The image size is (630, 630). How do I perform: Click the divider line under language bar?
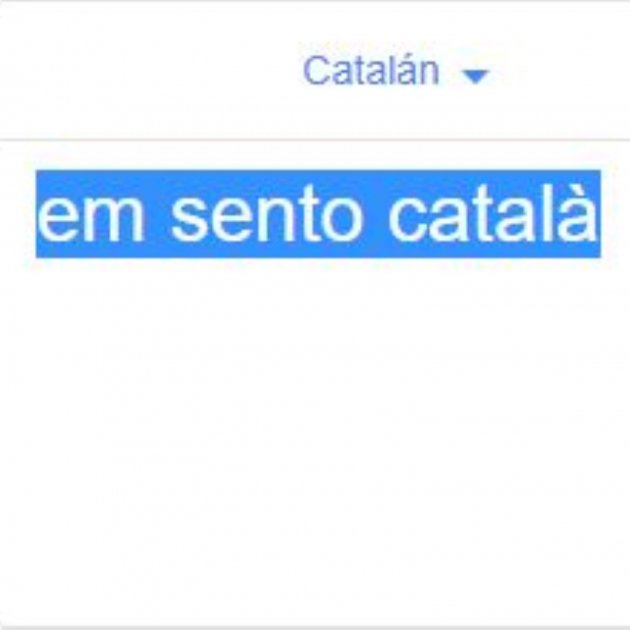[x=315, y=139]
